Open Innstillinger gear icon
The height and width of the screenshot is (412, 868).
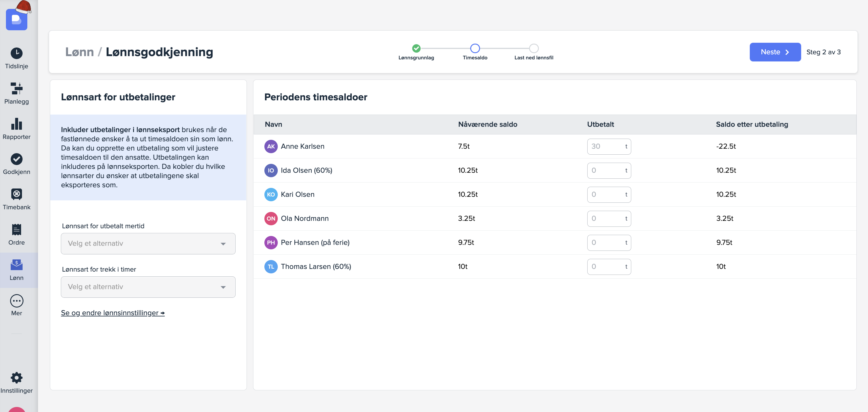16,378
